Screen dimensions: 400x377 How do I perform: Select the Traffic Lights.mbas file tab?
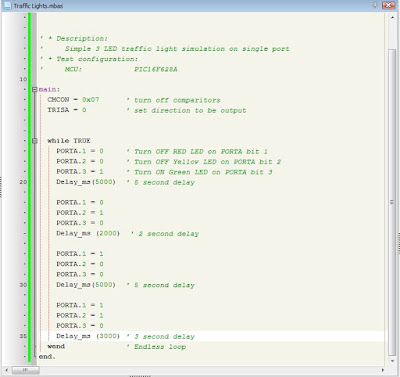point(38,6)
